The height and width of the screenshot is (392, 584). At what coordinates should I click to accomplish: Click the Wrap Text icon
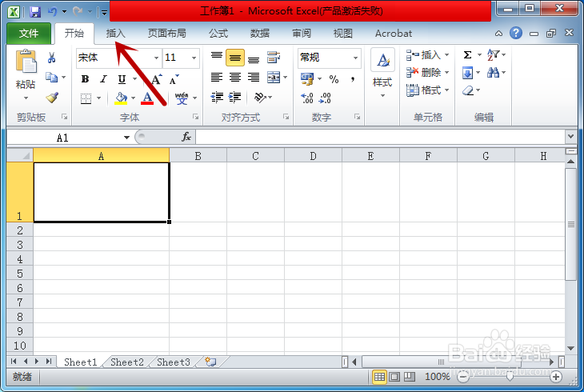pyautogui.click(x=274, y=58)
